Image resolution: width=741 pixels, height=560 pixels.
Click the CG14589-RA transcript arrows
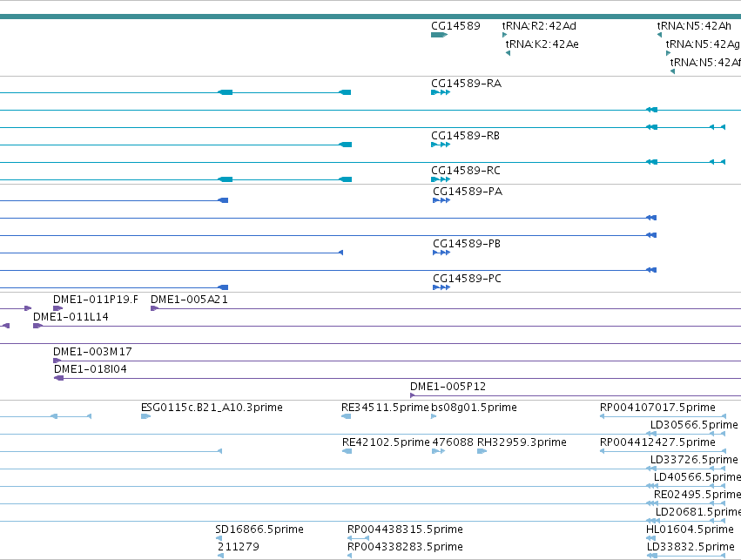pos(441,92)
